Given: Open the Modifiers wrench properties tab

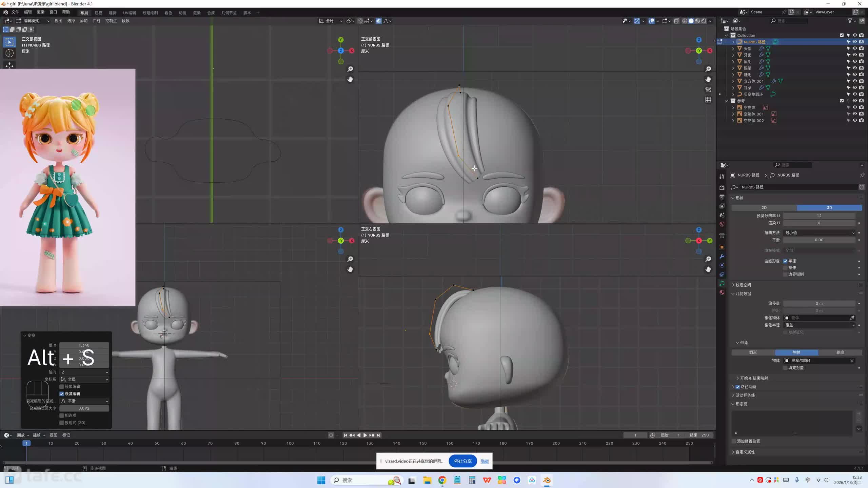Looking at the screenshot, I should [x=722, y=256].
